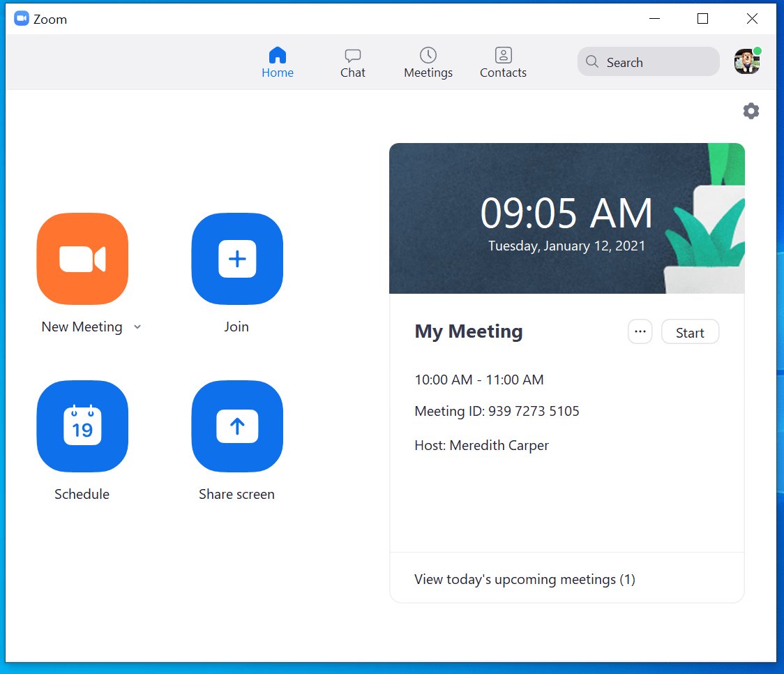Open the Meetings clock icon
Screen dimensions: 784x674
click(x=428, y=56)
